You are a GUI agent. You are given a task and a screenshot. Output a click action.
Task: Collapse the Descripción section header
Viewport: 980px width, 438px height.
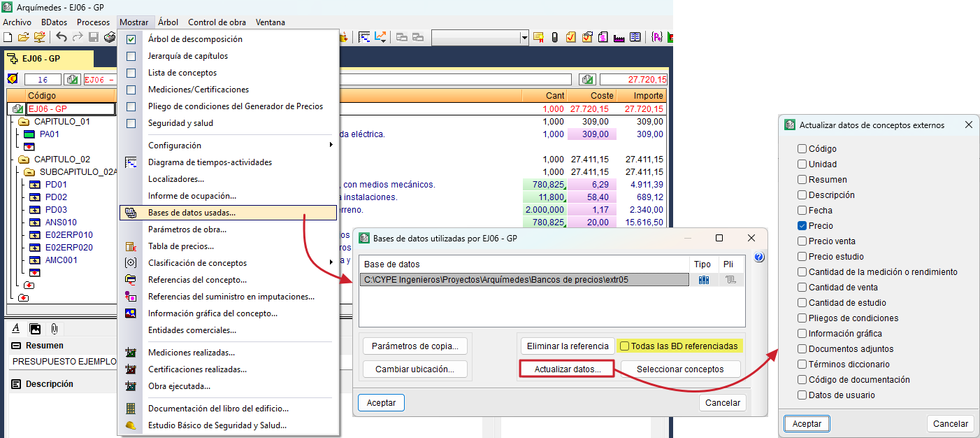(x=16, y=384)
